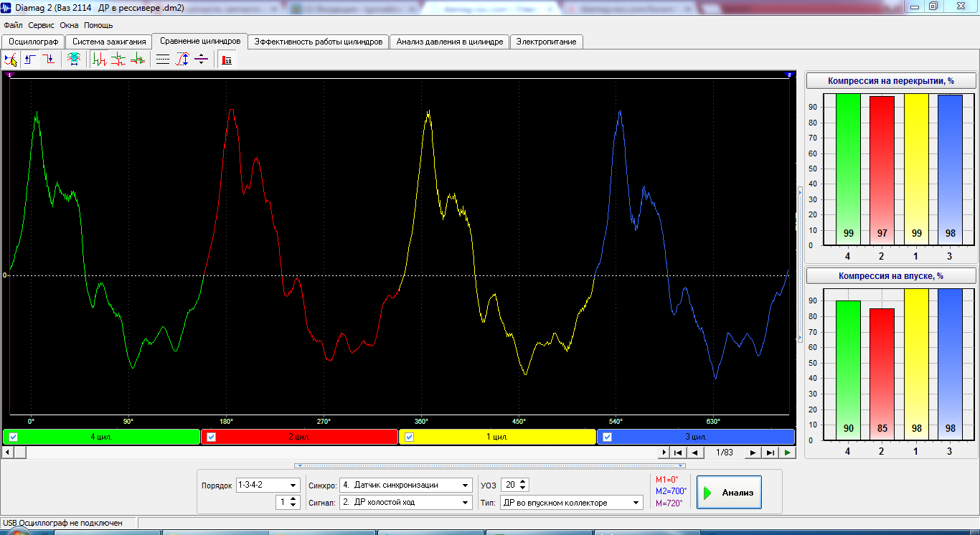Image resolution: width=980 pixels, height=535 pixels.
Task: Click the red 2 цил. label bar
Action: tap(299, 437)
